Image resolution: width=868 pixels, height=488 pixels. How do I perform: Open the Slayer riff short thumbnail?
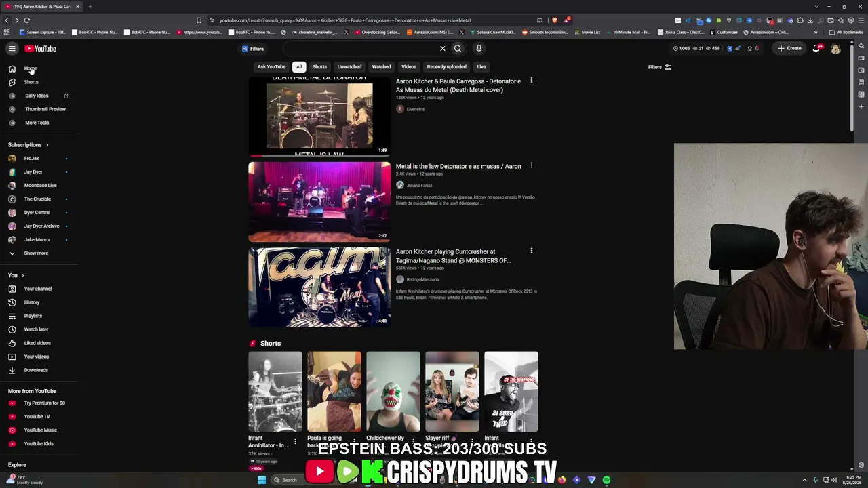tap(452, 392)
